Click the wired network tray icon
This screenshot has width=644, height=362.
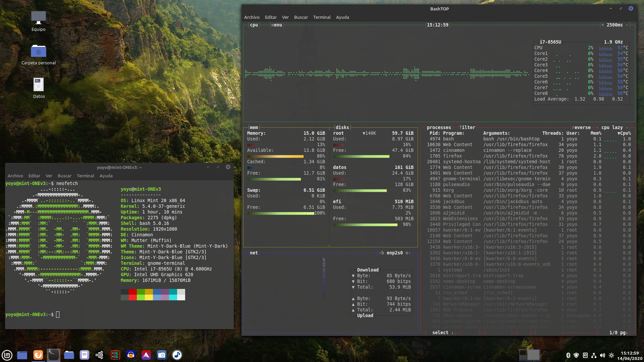594,355
